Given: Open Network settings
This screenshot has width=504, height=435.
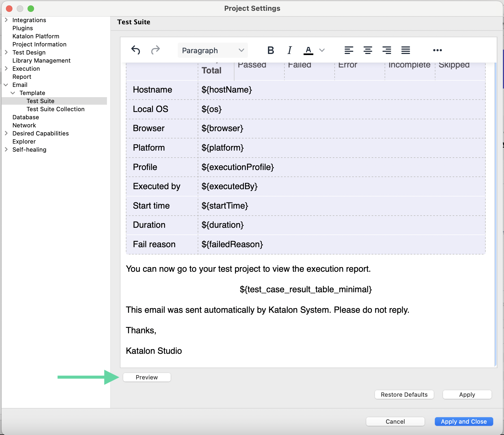Looking at the screenshot, I should tap(24, 125).
